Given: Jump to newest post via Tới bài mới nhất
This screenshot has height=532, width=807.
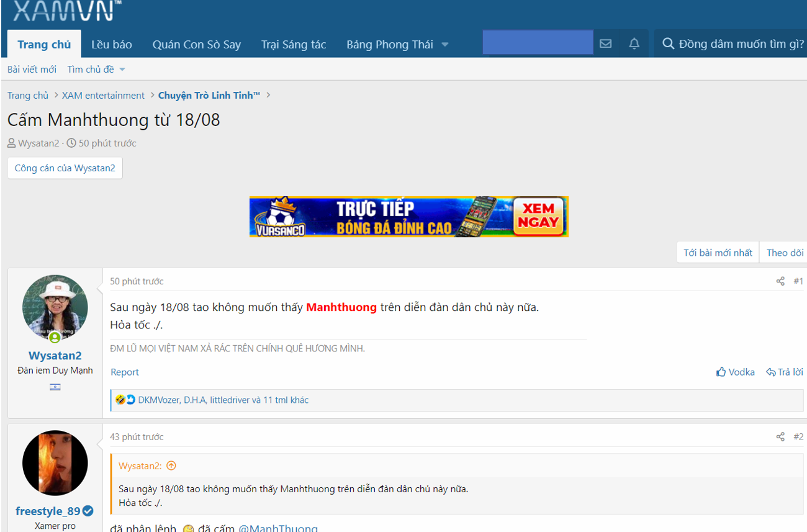Looking at the screenshot, I should point(718,253).
